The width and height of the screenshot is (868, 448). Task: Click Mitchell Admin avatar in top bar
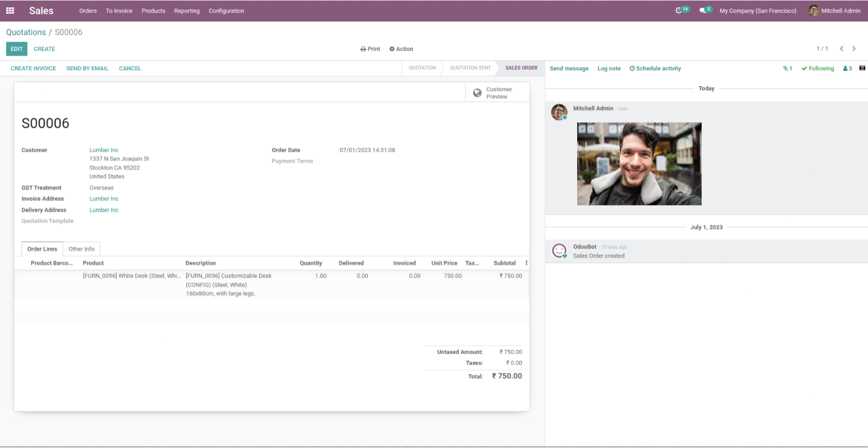tap(814, 11)
